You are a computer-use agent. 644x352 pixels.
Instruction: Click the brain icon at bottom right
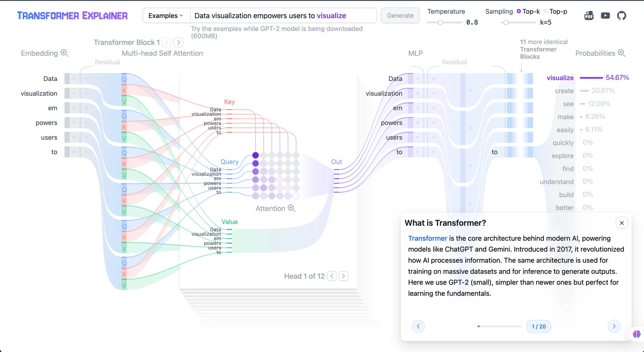tap(636, 334)
